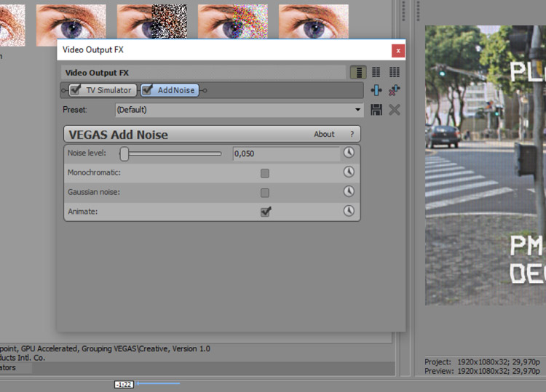Delete the preset with X icon
The width and height of the screenshot is (546, 392).
pos(394,110)
